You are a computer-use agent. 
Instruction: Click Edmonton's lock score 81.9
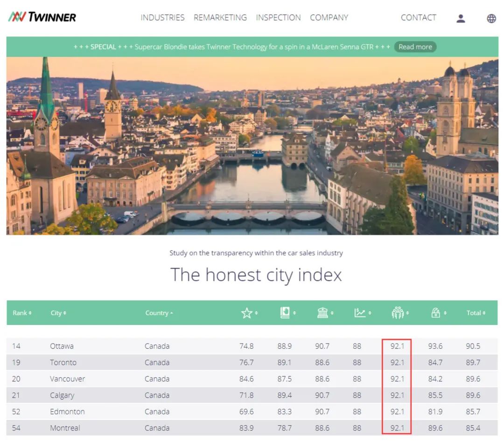pos(435,412)
